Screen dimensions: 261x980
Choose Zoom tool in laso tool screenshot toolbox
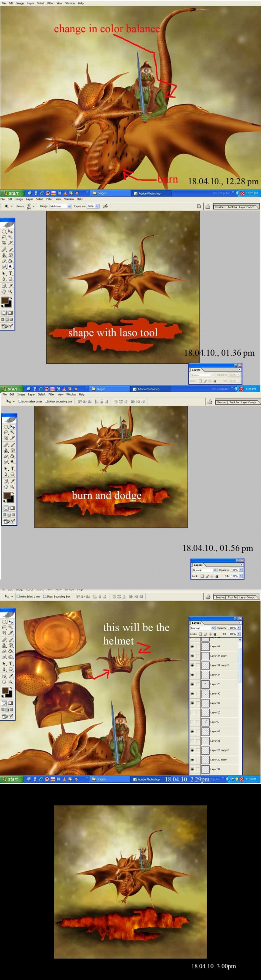(x=10, y=292)
